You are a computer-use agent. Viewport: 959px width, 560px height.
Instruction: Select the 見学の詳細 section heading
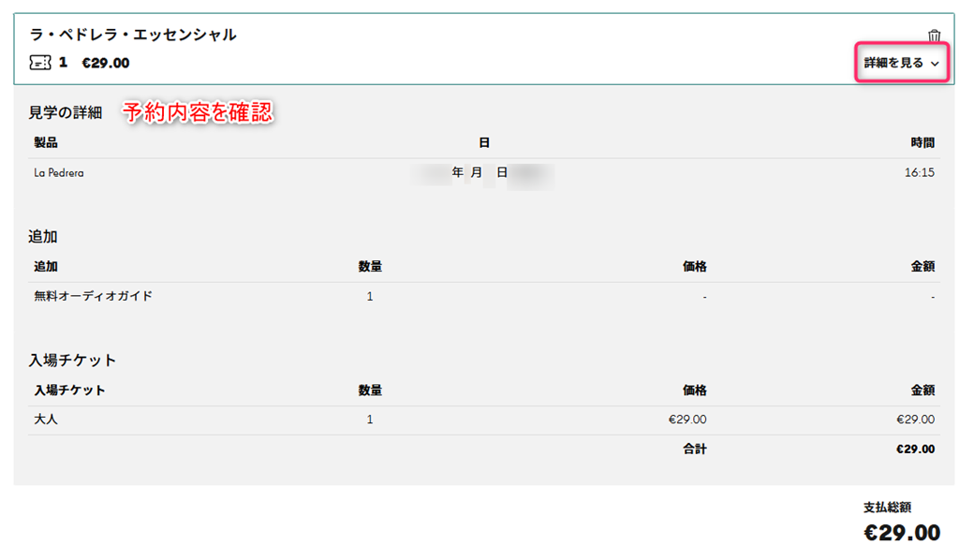click(x=65, y=113)
